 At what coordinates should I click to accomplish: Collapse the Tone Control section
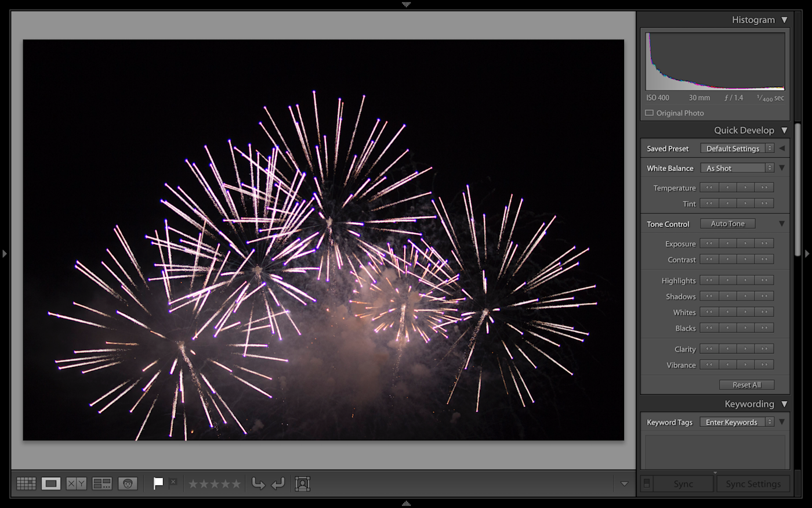click(x=782, y=224)
